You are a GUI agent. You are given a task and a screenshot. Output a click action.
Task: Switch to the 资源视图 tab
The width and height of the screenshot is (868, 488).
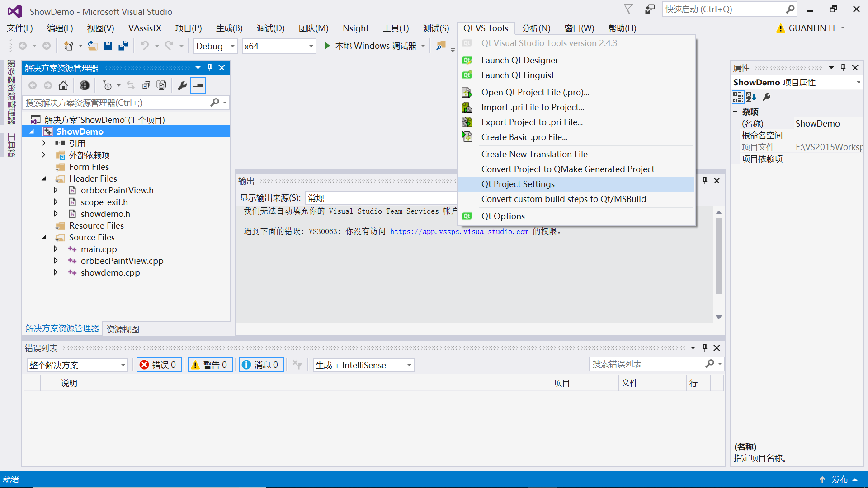tap(122, 329)
